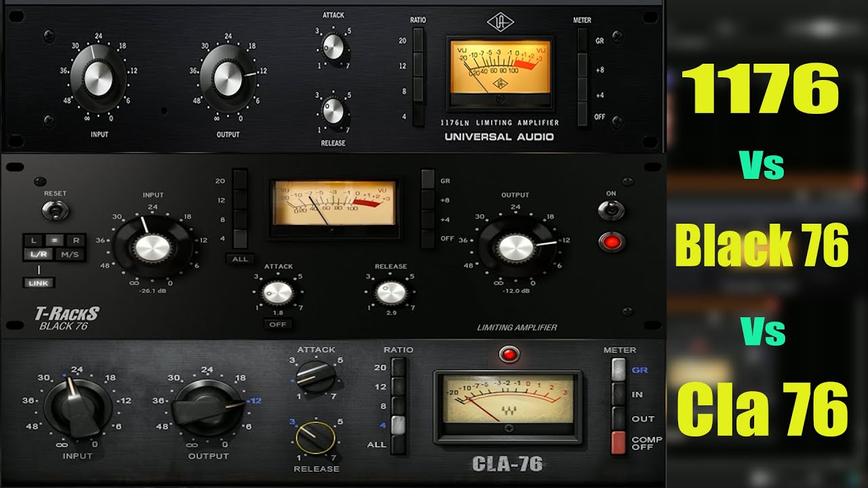
Task: Set Black 76 meter to GR
Action: coord(427,179)
